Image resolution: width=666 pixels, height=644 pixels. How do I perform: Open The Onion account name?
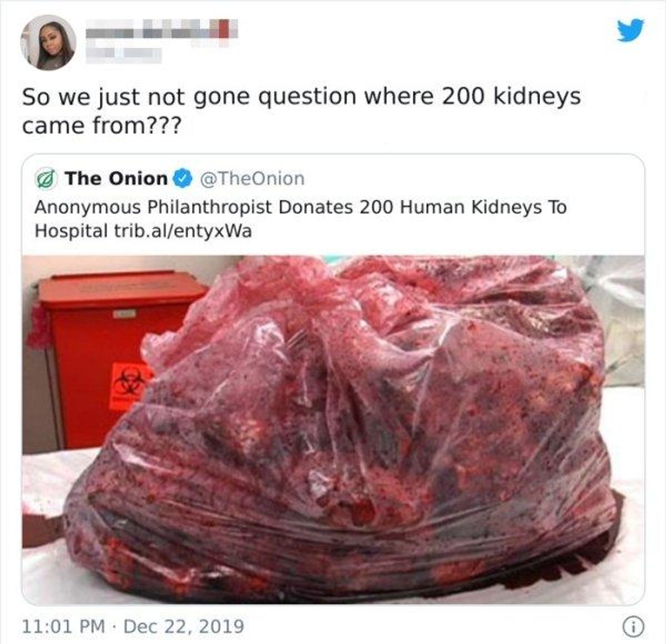click(x=116, y=179)
